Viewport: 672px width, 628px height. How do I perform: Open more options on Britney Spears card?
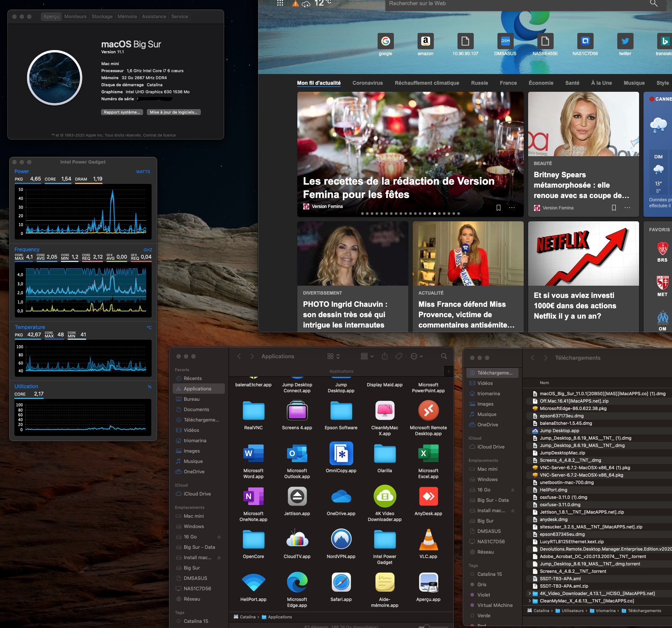627,208
